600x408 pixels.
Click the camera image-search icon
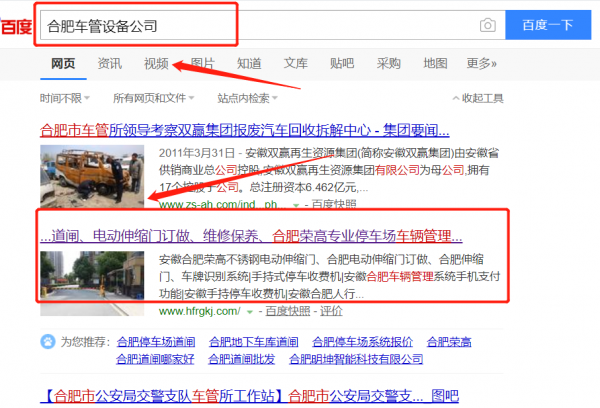tap(487, 25)
